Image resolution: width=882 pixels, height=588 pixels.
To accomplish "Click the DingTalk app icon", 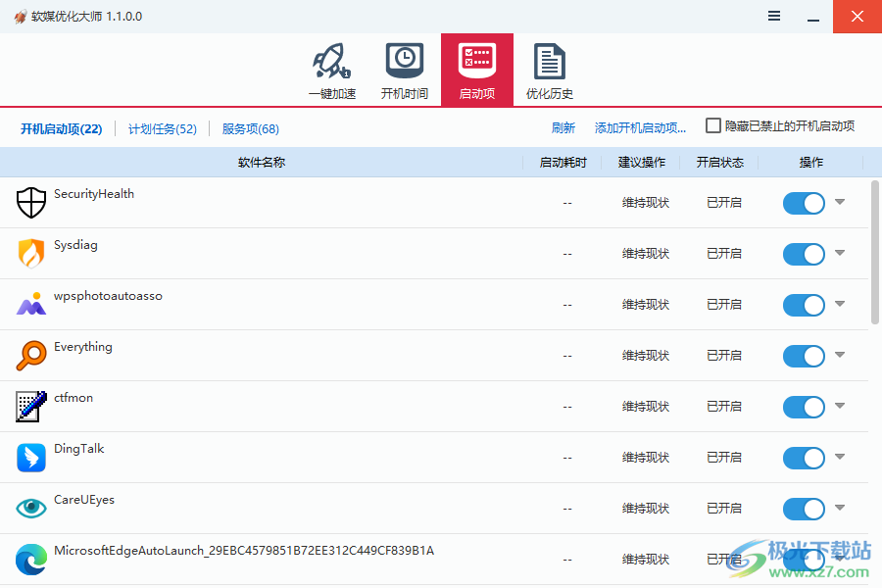I will (30, 458).
